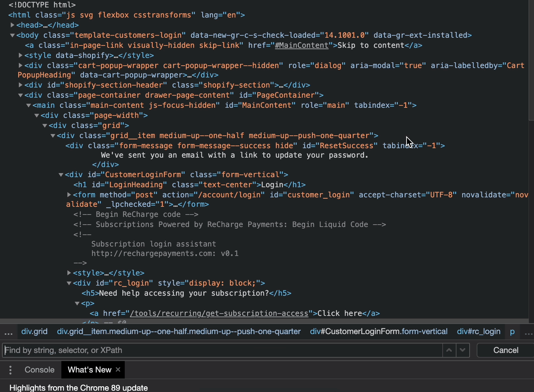Collapse the rc_login div node
This screenshot has height=392, width=534.
point(69,283)
